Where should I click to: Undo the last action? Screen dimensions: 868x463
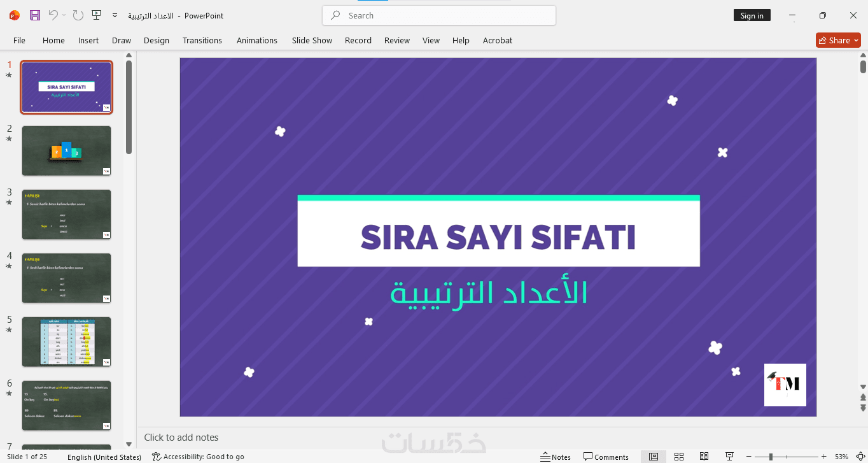coord(53,15)
